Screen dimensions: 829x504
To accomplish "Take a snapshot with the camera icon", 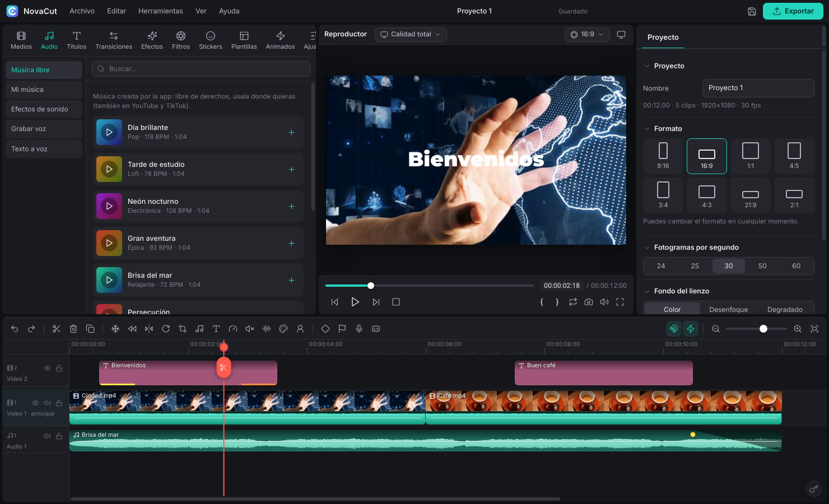I will point(589,302).
